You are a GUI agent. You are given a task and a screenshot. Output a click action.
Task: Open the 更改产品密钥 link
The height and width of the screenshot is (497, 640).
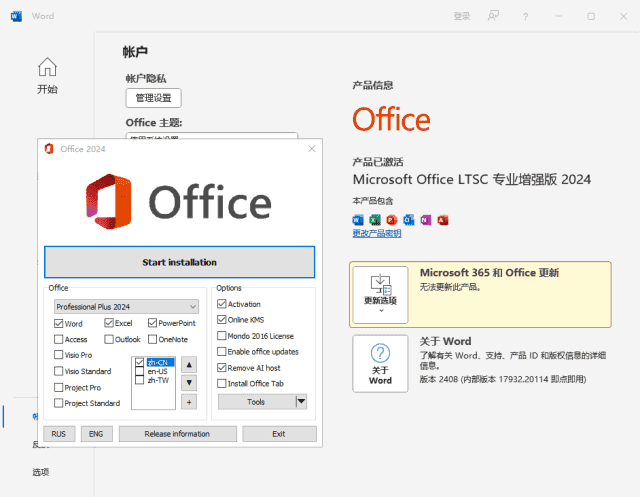tap(377, 234)
